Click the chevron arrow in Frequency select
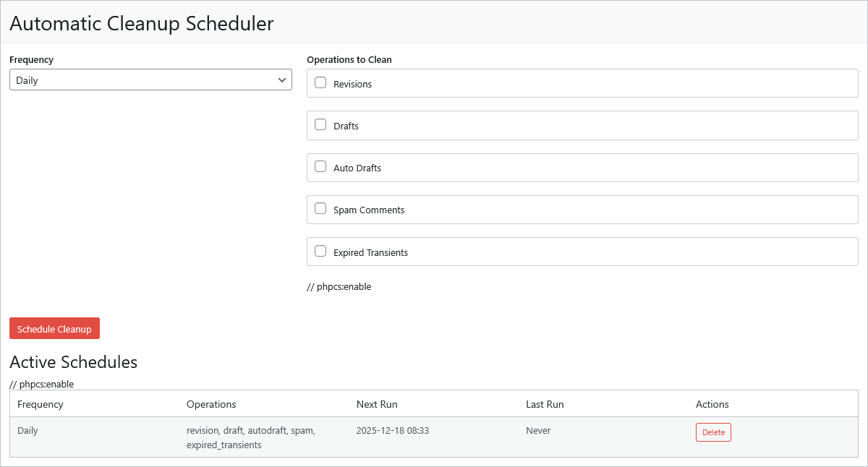 click(282, 80)
